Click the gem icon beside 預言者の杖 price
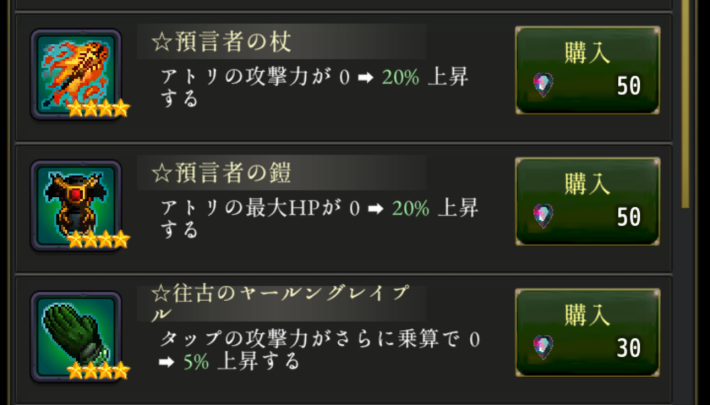This screenshot has width=710, height=405. (543, 85)
